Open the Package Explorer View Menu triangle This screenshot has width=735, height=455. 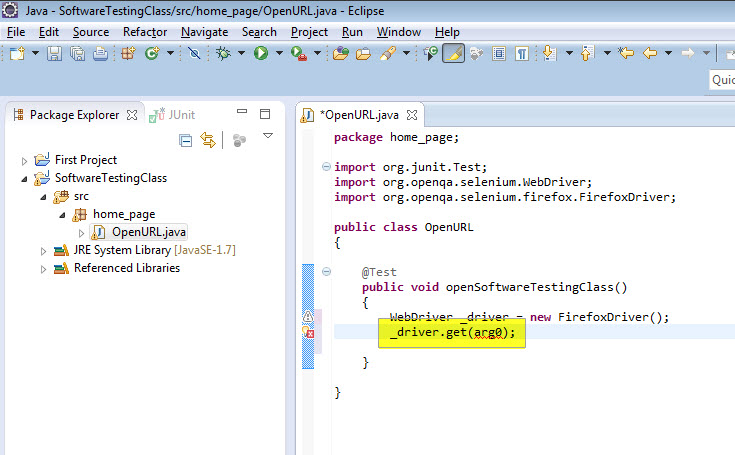point(268,136)
